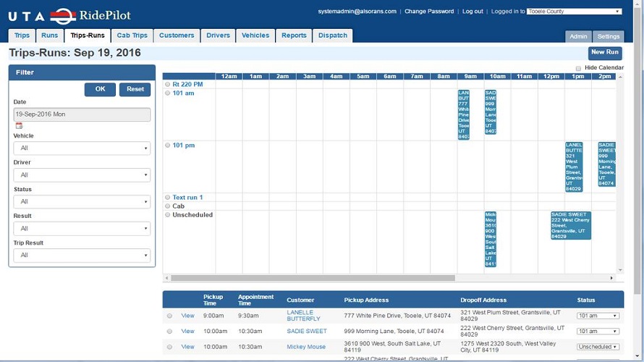Switch to the Trips tab
644x362 pixels.
(x=22, y=35)
